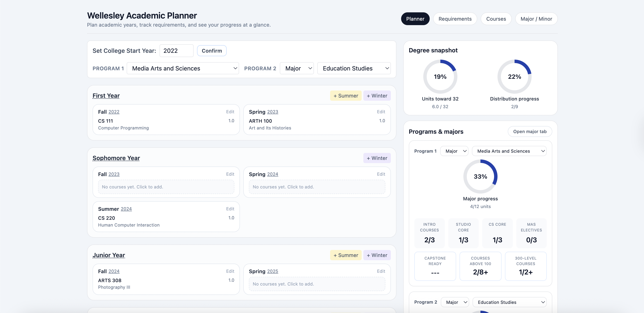
Task: Click the Spring 2025 year link
Action: (x=273, y=271)
